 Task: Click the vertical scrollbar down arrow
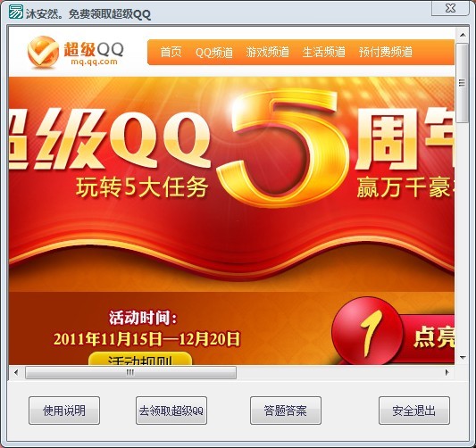click(x=463, y=358)
